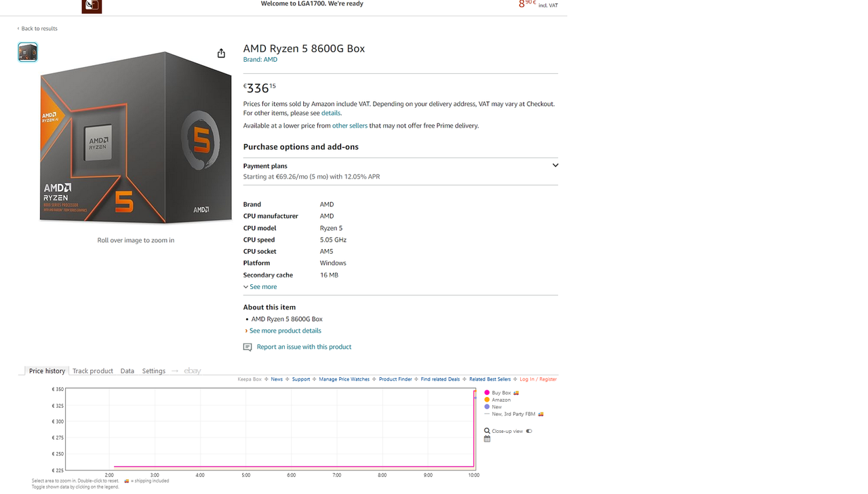The height and width of the screenshot is (494, 868).
Task: Open the Data tab
Action: click(127, 371)
